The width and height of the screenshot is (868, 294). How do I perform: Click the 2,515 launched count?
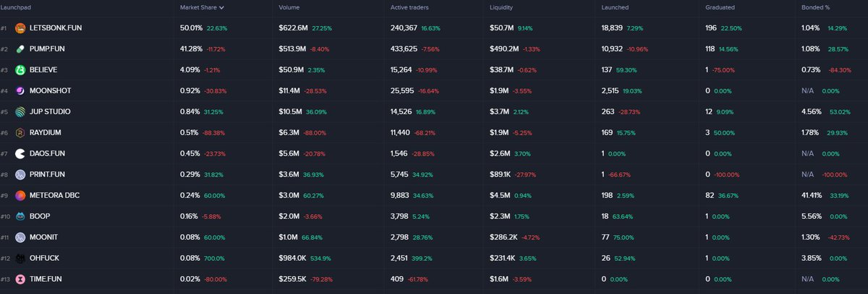pos(610,91)
